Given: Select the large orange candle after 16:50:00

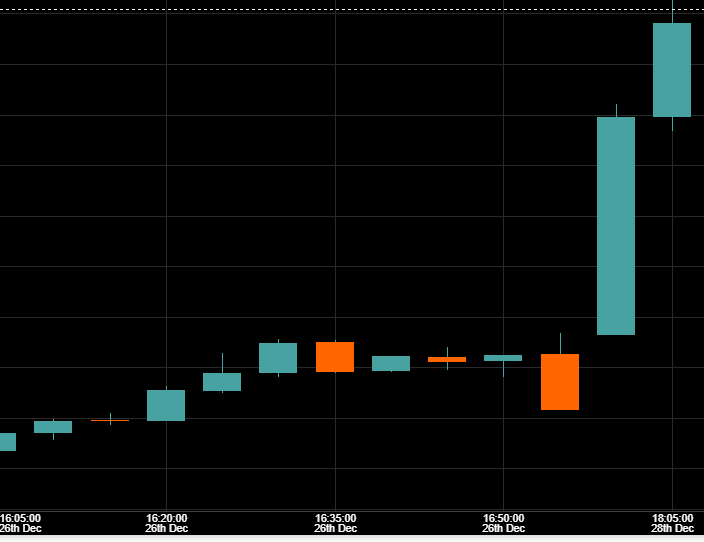Looking at the screenshot, I should (x=560, y=382).
